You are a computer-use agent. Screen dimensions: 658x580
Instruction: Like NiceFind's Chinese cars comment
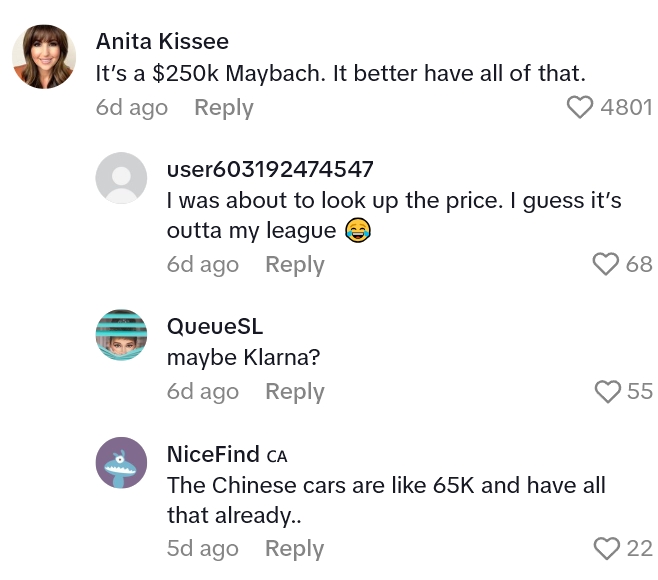(x=606, y=548)
